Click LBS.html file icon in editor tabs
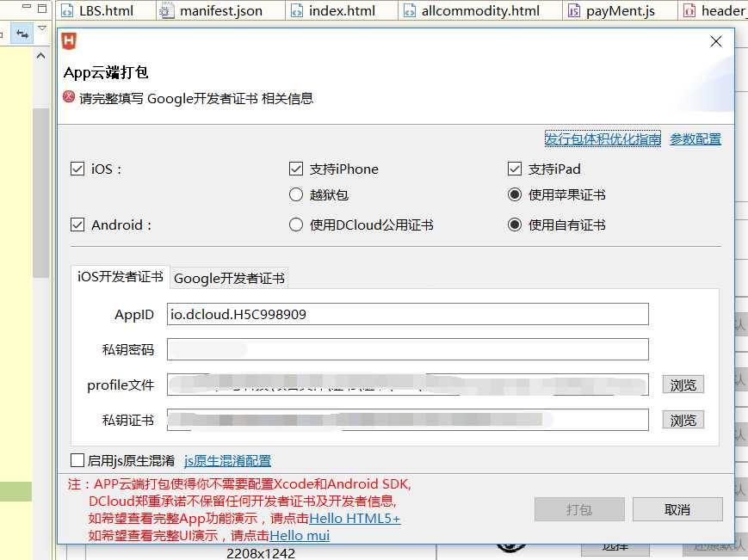This screenshot has width=748, height=560. click(67, 10)
